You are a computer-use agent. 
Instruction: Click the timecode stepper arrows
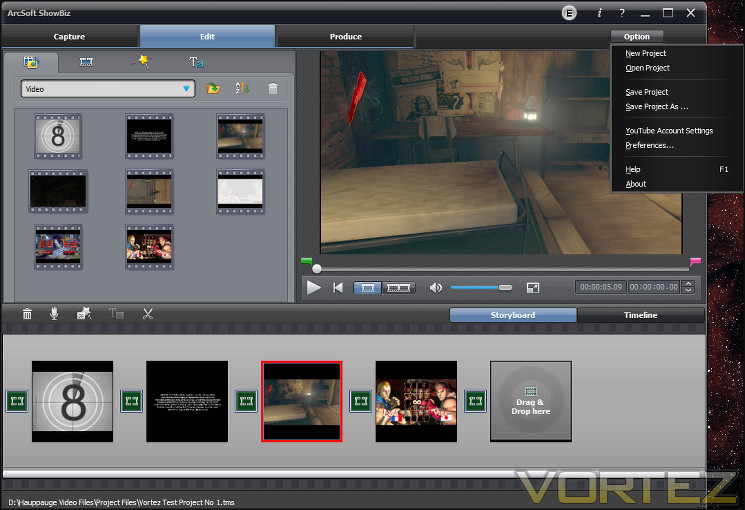coord(688,287)
